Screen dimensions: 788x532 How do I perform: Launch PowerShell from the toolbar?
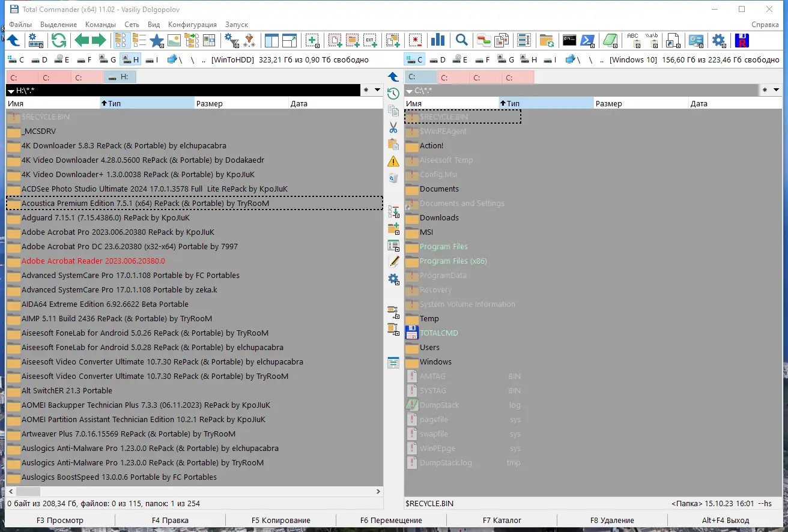click(x=587, y=40)
